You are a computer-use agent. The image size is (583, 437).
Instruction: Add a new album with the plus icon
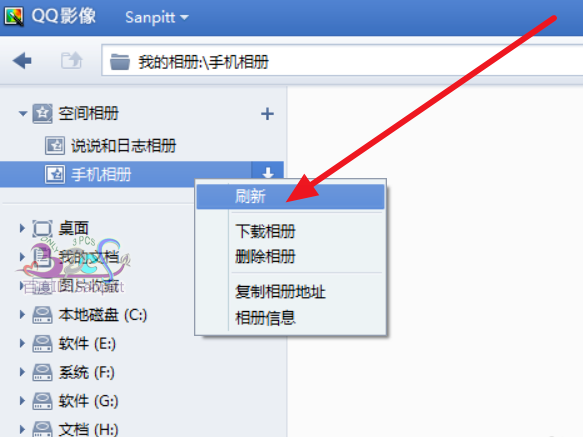pos(267,114)
